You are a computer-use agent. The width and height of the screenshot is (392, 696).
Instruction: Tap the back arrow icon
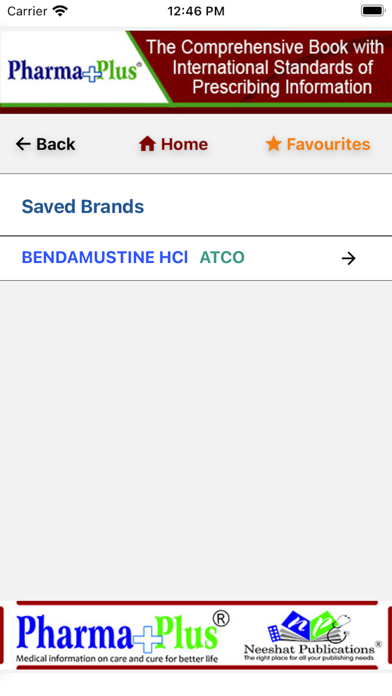23,144
